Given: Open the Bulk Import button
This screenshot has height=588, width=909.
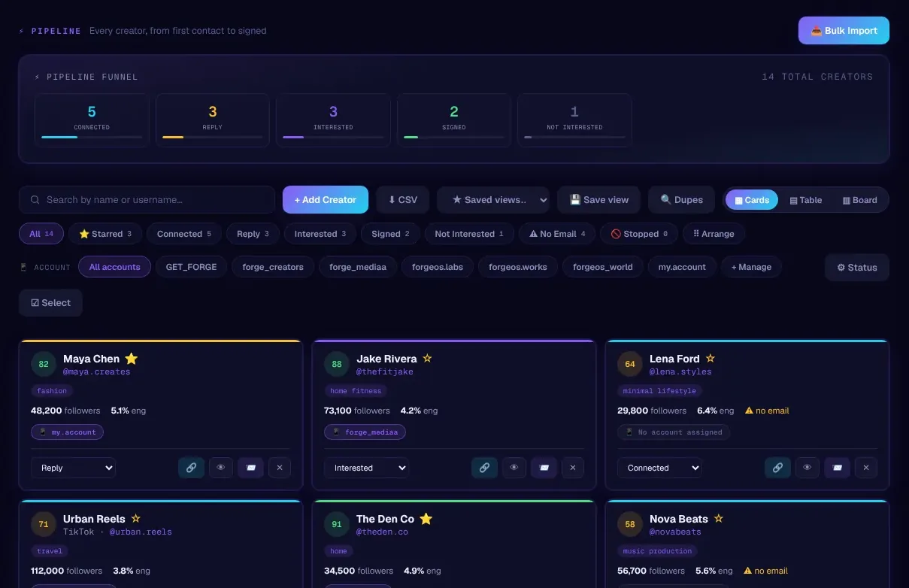Looking at the screenshot, I should click(844, 31).
